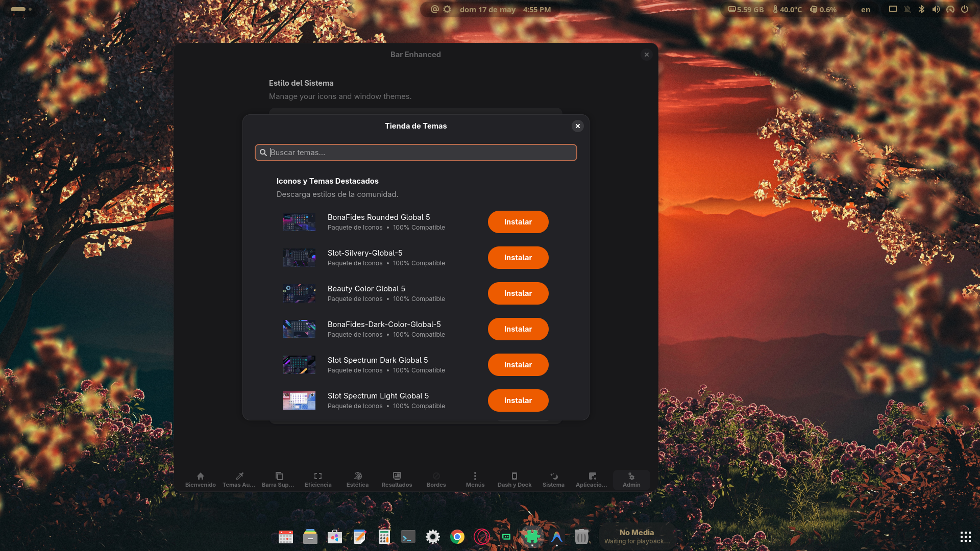This screenshot has height=551, width=980.
Task: Open the green Extensions puzzle app
Action: pos(532,536)
